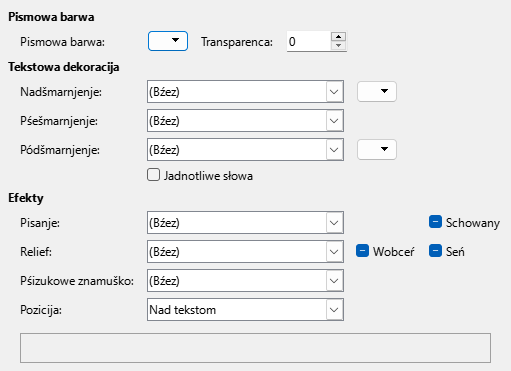Expand the Pśešmarnjenje dropdown
Viewport: 511px width, 371px height.
pyautogui.click(x=334, y=121)
